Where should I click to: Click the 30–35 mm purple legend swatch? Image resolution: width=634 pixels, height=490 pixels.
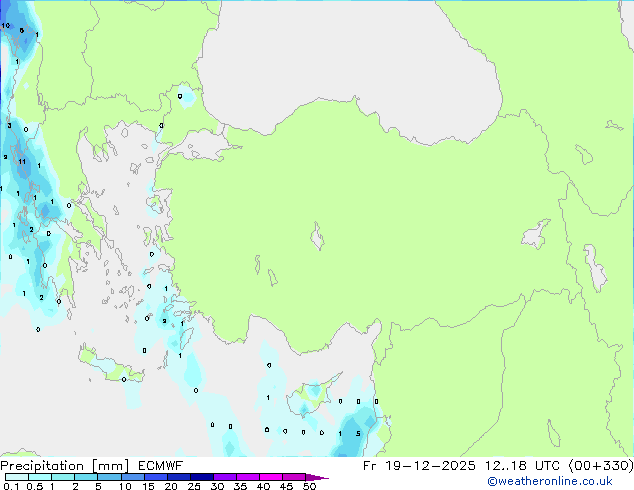(224, 477)
